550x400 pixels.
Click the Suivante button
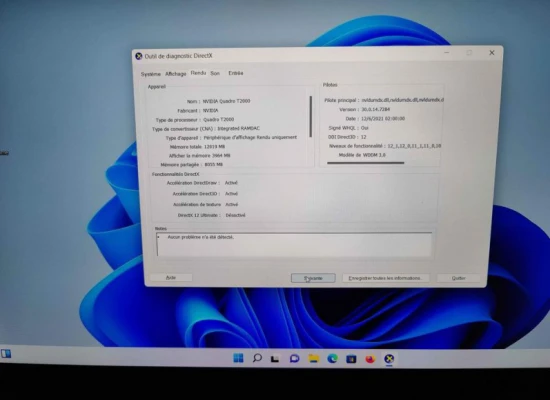coord(313,278)
